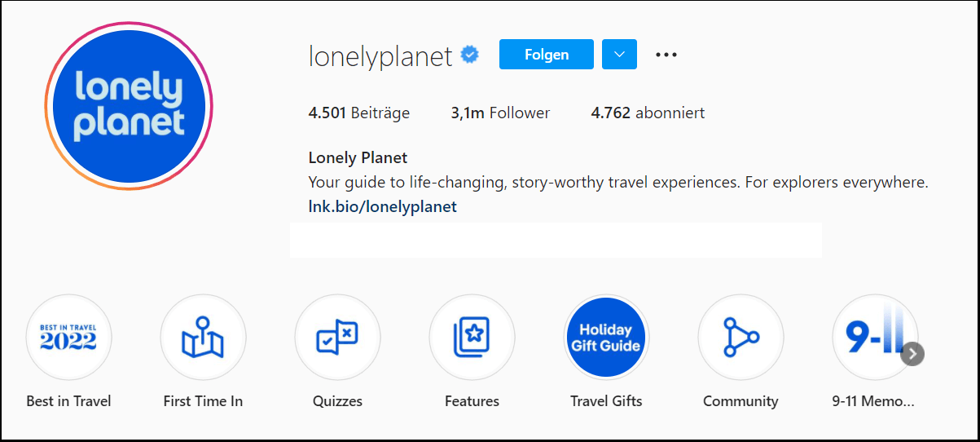Open the Best in Travel 2022 highlight
The width and height of the screenshot is (980, 442).
[68, 337]
